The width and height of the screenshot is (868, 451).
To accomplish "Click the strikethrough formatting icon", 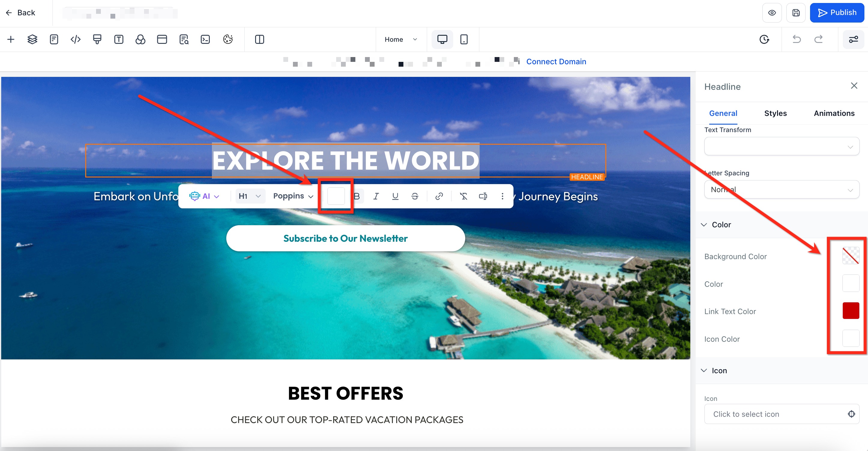I will click(x=415, y=196).
